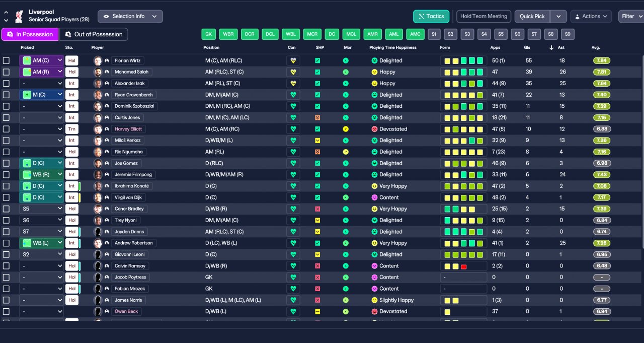Open Harvey Elliott's player profile link

(x=129, y=129)
